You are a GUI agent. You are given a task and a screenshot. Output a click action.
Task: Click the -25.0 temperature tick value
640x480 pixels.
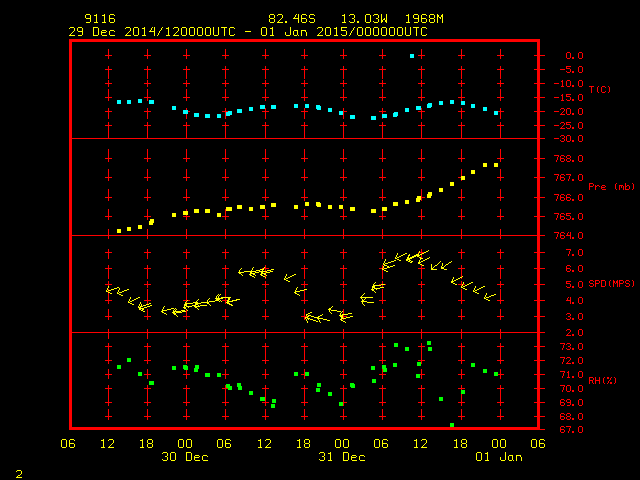click(569, 125)
